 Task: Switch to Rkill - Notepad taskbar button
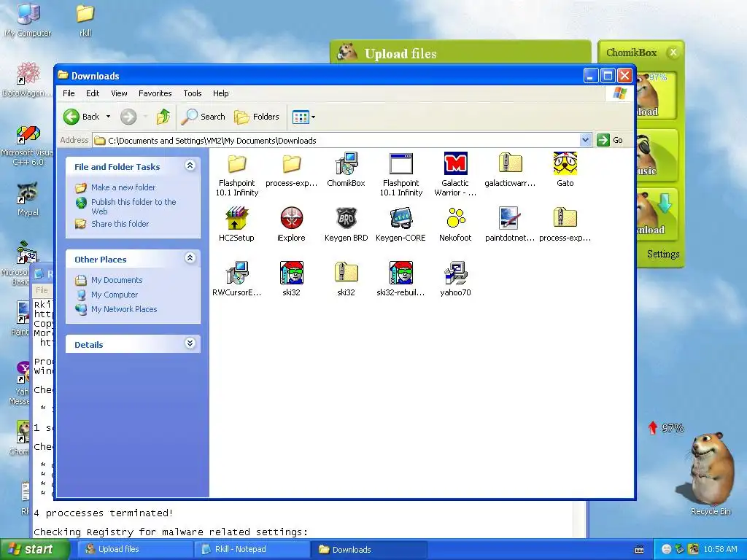click(x=252, y=550)
